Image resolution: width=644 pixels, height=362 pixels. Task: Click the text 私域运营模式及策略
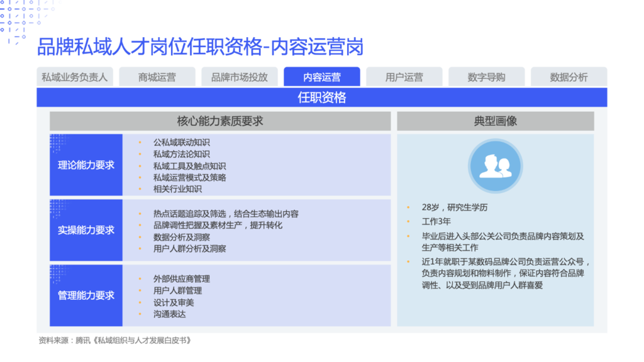[189, 177]
